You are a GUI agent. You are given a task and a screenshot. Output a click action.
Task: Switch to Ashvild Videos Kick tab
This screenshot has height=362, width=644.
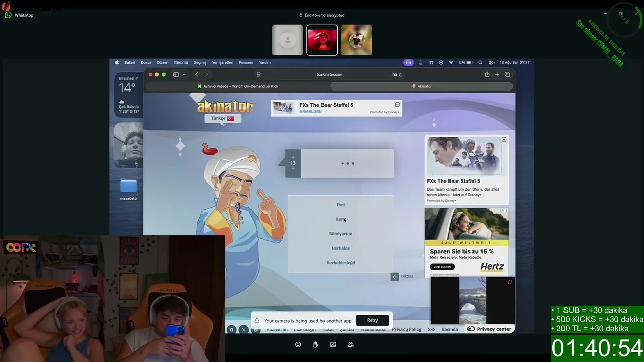237,86
